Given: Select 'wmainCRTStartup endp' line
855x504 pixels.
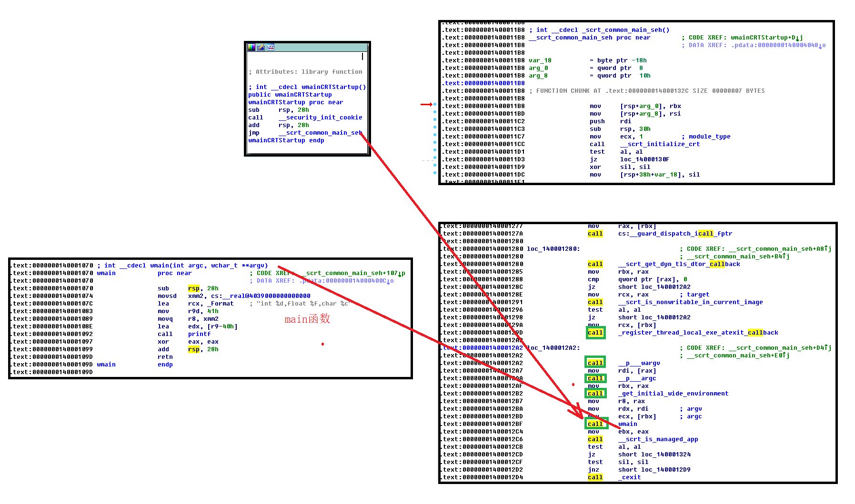Looking at the screenshot, I should tap(286, 140).
